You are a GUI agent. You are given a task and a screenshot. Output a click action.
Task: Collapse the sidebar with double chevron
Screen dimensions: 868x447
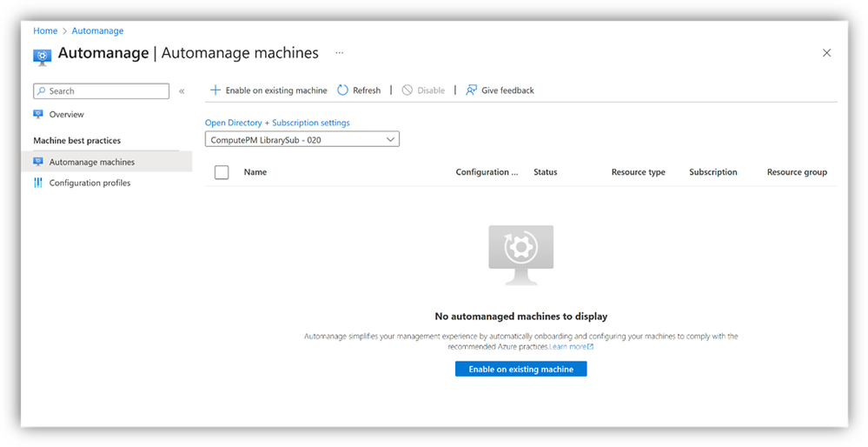point(182,91)
